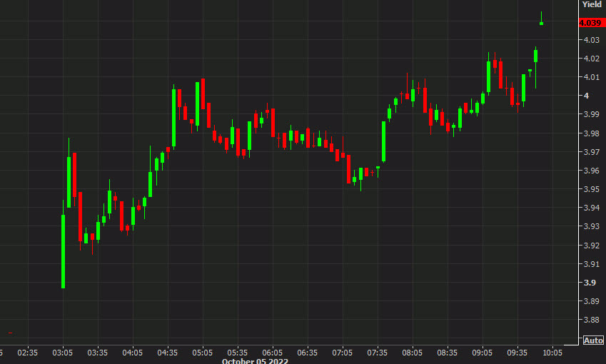This screenshot has height=364, width=606.
Task: Click the 3.96 yield axis label
Action: pos(591,171)
